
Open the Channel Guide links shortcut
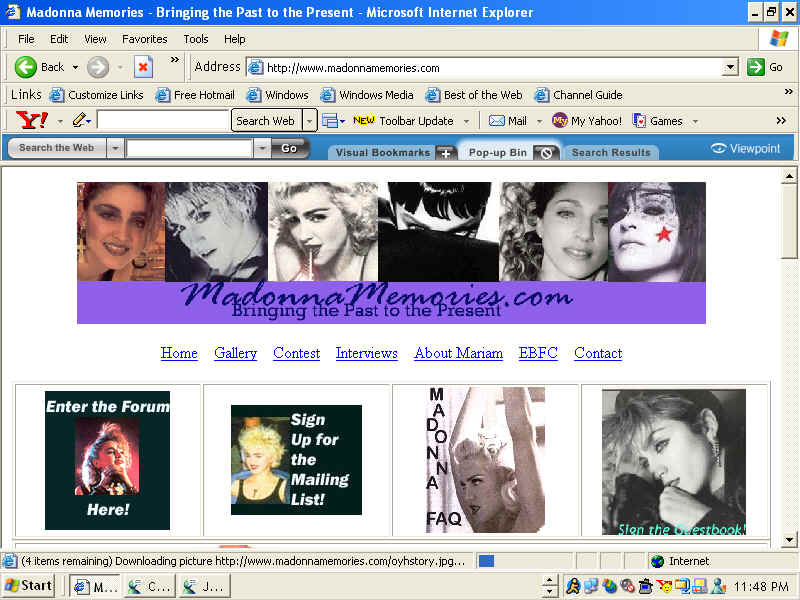tap(579, 95)
